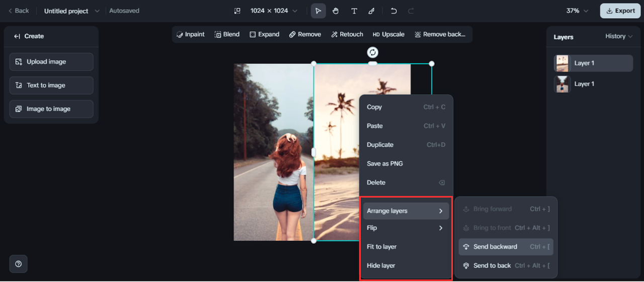Open Text to image generator
644x282 pixels.
click(51, 85)
